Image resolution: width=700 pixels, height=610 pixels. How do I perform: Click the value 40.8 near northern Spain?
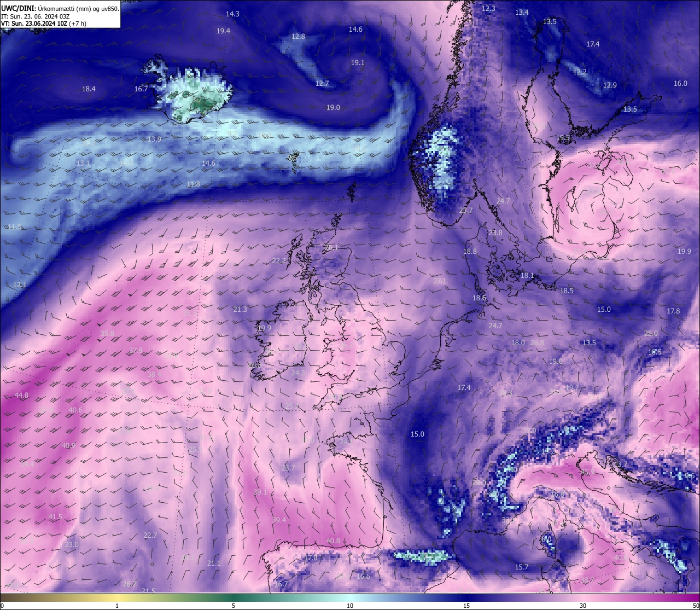(333, 541)
